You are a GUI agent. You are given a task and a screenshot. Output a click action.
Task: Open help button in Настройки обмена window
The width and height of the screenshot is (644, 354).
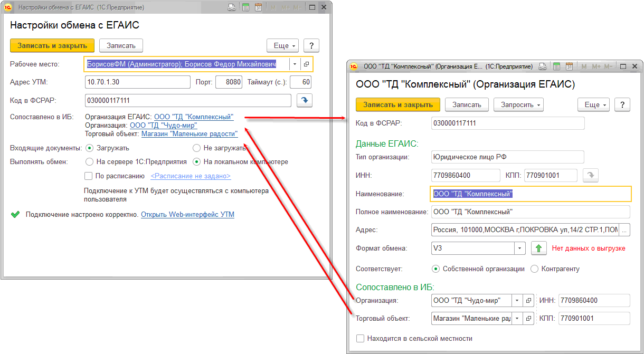(x=311, y=45)
